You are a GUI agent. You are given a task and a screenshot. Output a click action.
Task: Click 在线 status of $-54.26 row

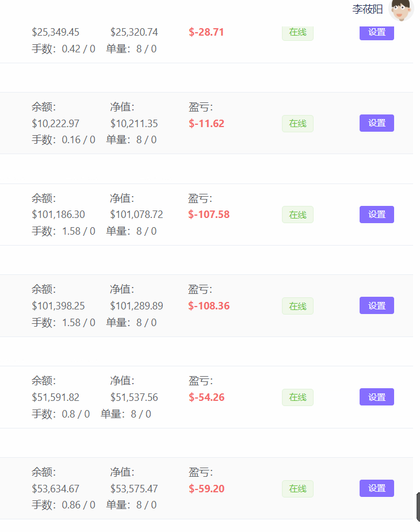pos(297,397)
